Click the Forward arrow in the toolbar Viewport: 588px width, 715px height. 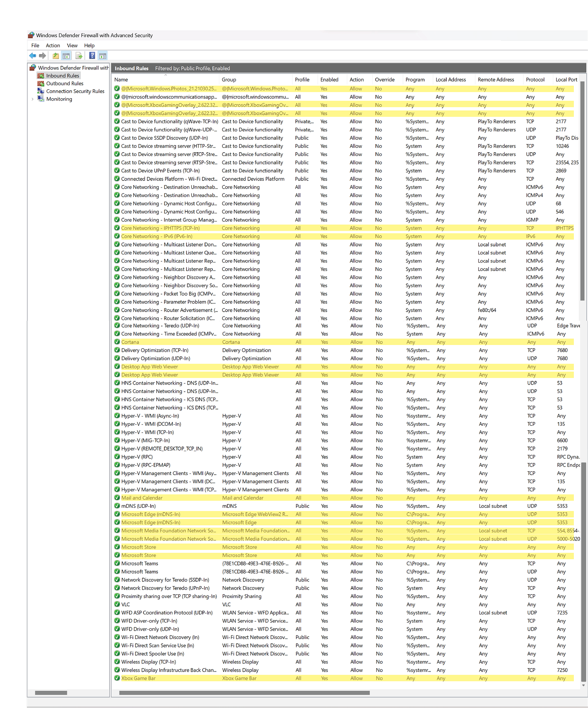pyautogui.click(x=42, y=56)
